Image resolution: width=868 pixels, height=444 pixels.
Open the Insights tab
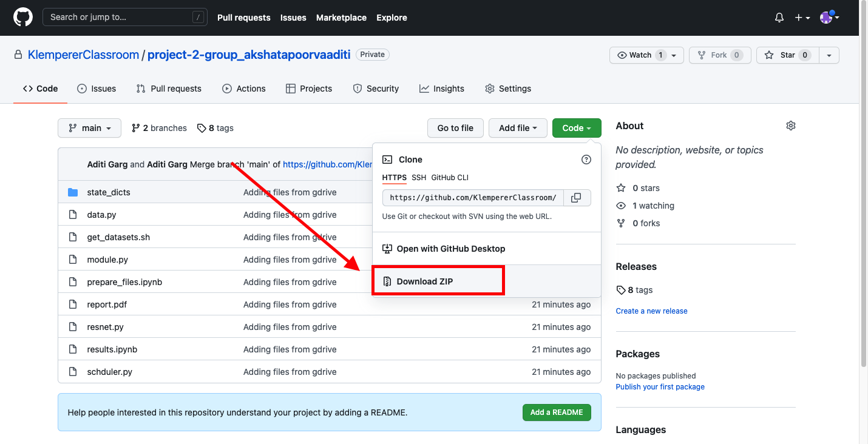click(x=442, y=89)
